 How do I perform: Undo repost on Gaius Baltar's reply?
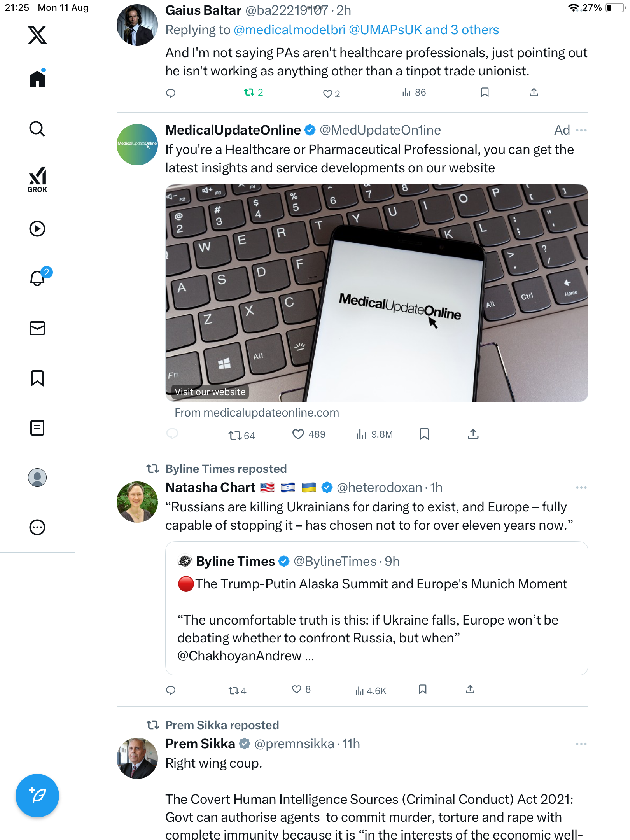(x=249, y=93)
